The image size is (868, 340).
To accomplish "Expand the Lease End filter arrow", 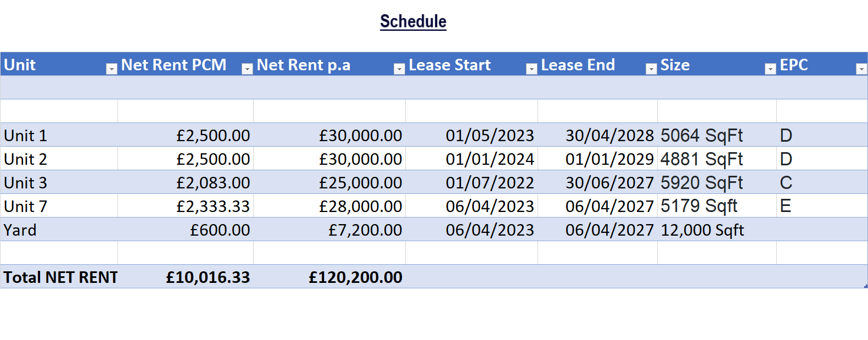I will point(651,69).
